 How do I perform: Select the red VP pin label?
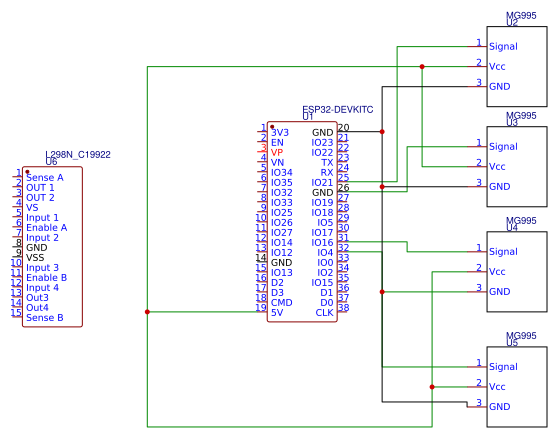pos(277,152)
